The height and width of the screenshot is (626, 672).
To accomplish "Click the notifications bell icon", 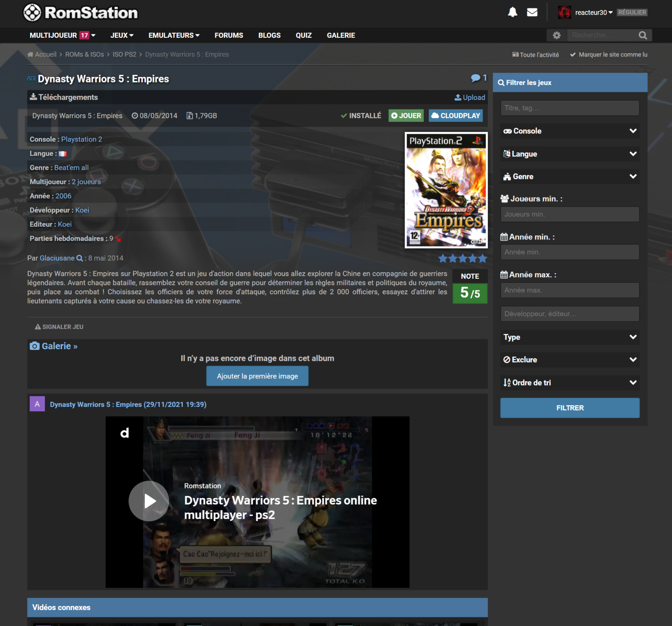I will pos(513,12).
